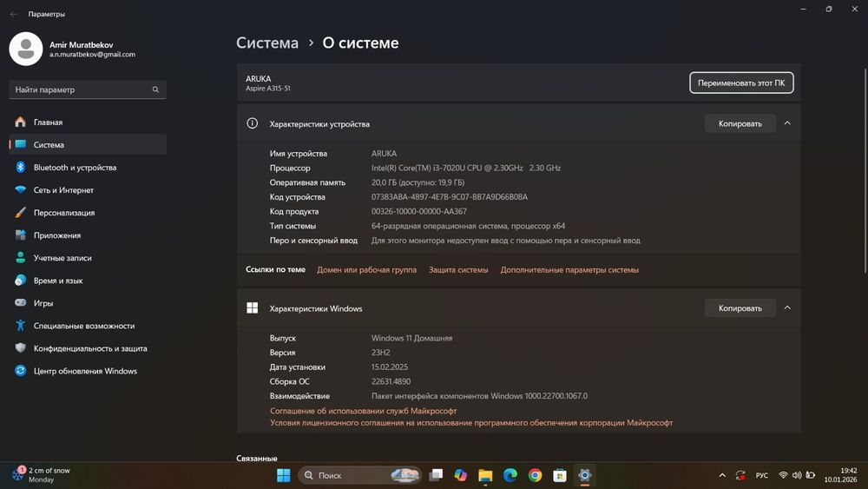This screenshot has width=868, height=489.
Task: Click the a.n.muratbekov@gmail.com account email
Action: pos(93,54)
